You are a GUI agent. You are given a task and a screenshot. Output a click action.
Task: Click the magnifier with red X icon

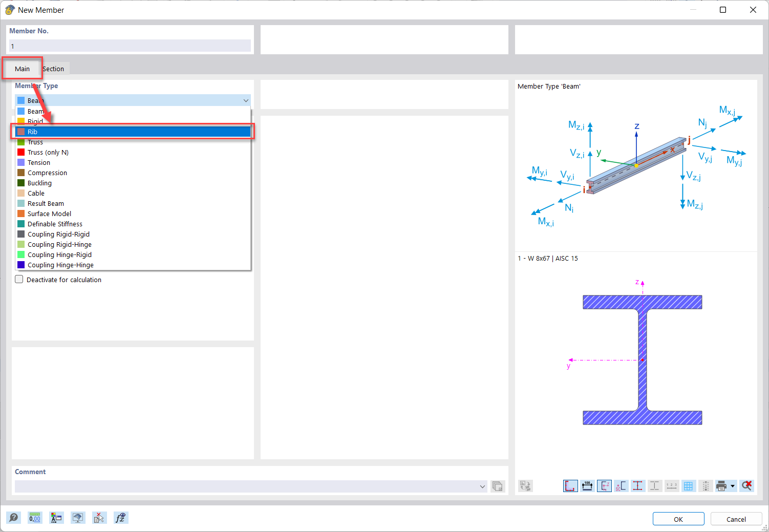click(746, 485)
